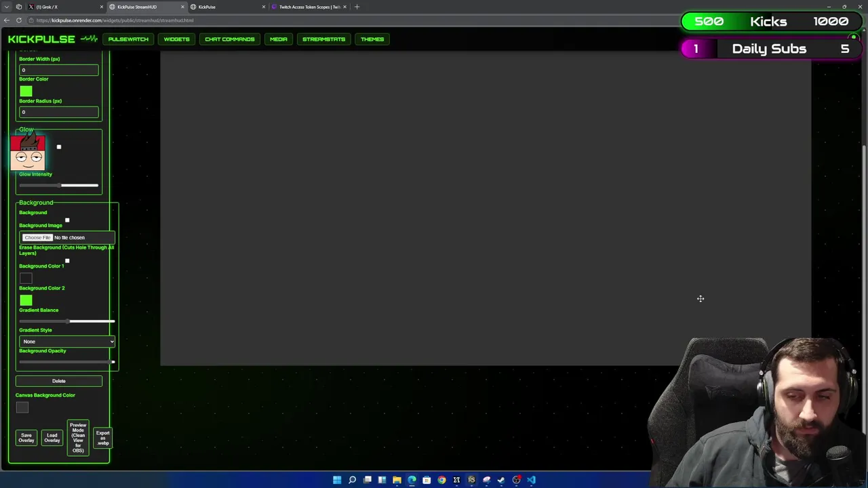Open Steam from the taskbar
This screenshot has width=868, height=488.
(x=501, y=480)
